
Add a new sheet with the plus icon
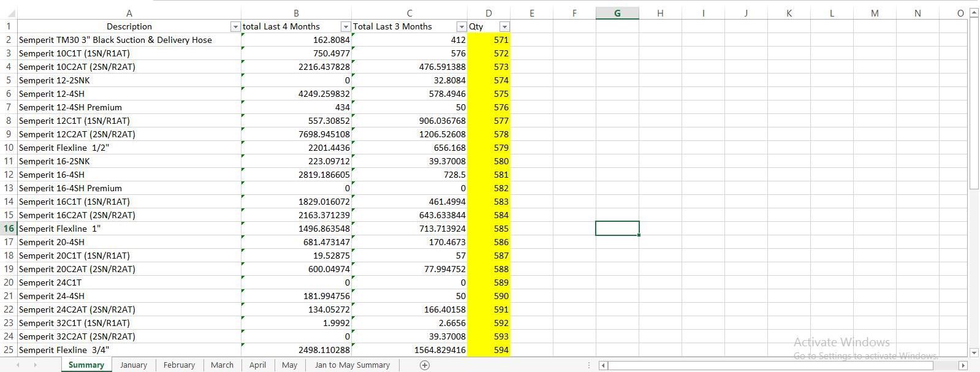tap(424, 365)
